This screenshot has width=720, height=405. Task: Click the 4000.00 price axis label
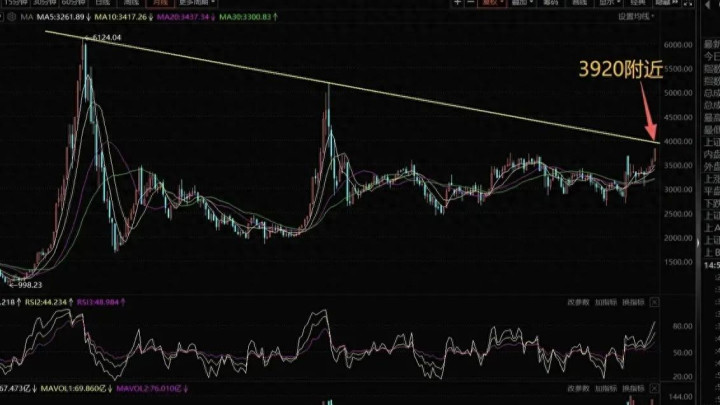pos(678,141)
